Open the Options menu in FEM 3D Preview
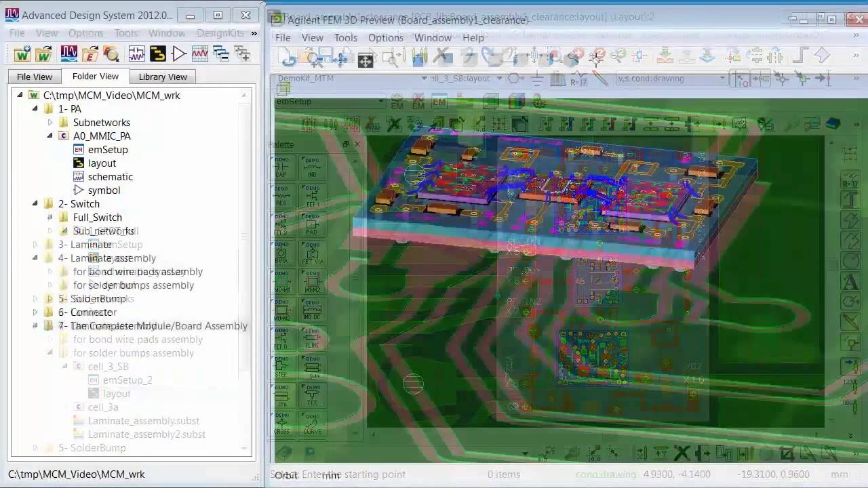The image size is (868, 488). pos(386,38)
